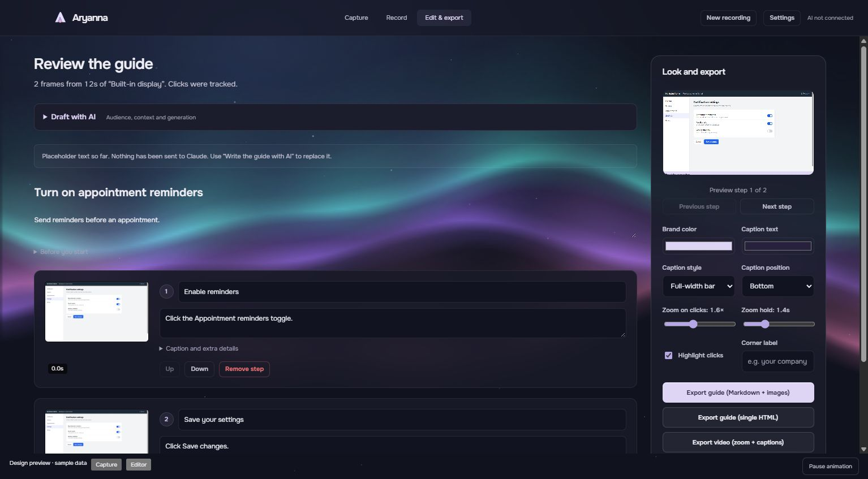
Task: Click the Editor design preview button
Action: pyautogui.click(x=139, y=465)
